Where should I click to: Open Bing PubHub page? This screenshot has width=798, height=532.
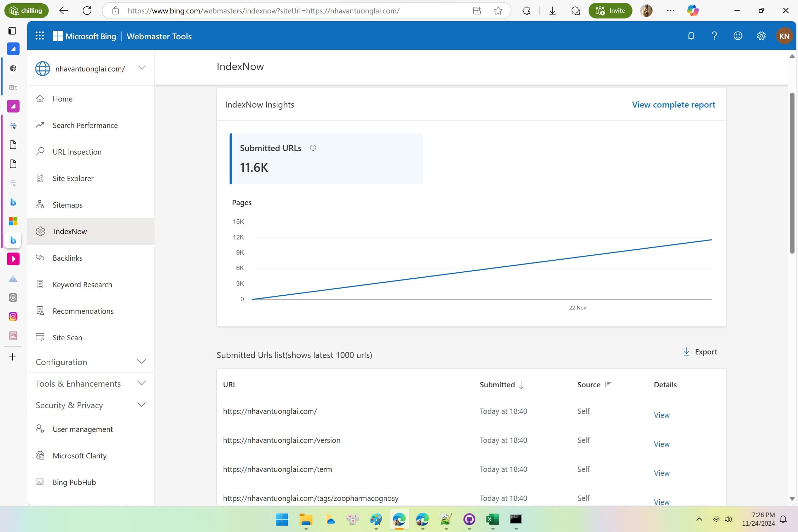[x=91, y=482]
